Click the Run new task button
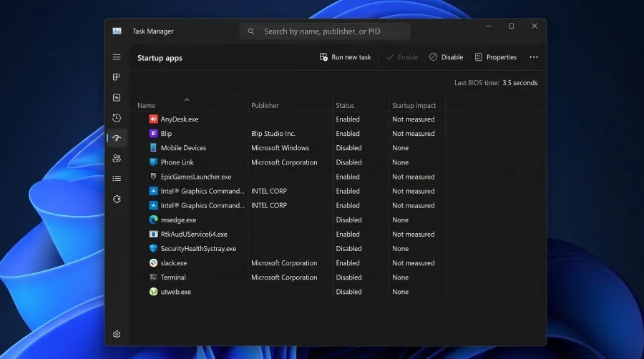644x359 pixels. 345,57
